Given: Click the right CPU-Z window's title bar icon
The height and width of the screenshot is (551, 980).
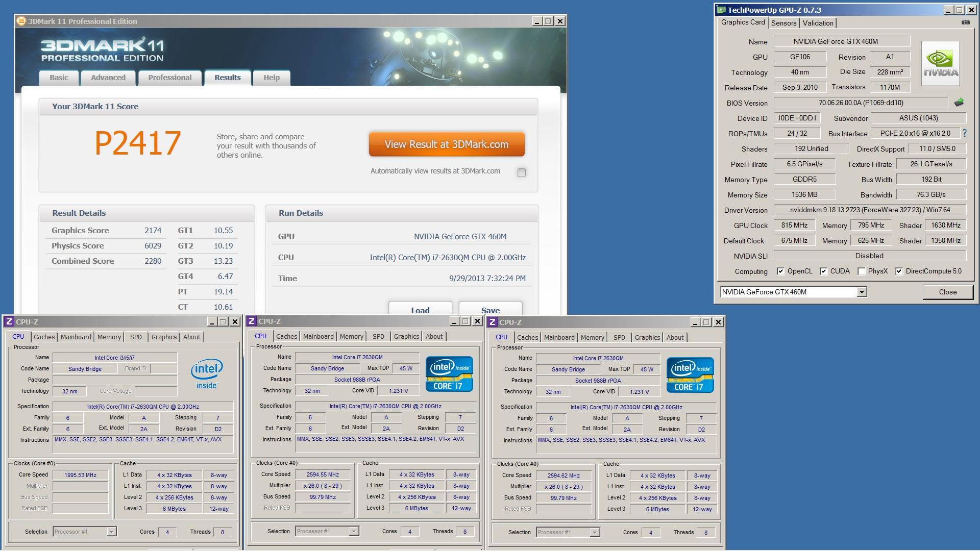Looking at the screenshot, I should [x=492, y=322].
